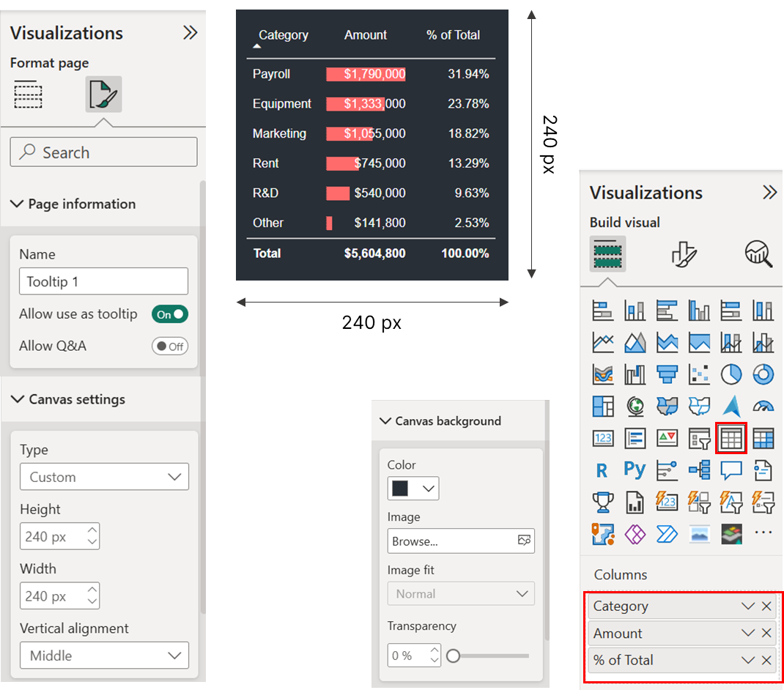Turn off Allow use as tooltip
784x690 pixels.
click(170, 314)
